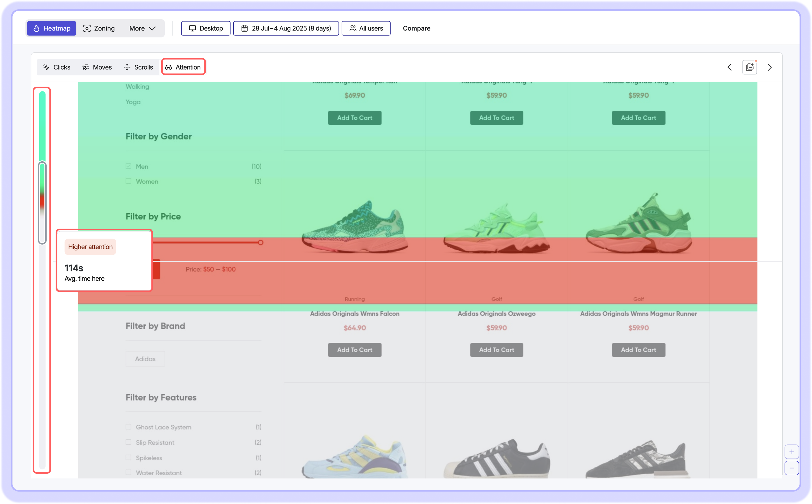Open the Desktop device selector
The width and height of the screenshot is (812, 504).
tap(206, 28)
